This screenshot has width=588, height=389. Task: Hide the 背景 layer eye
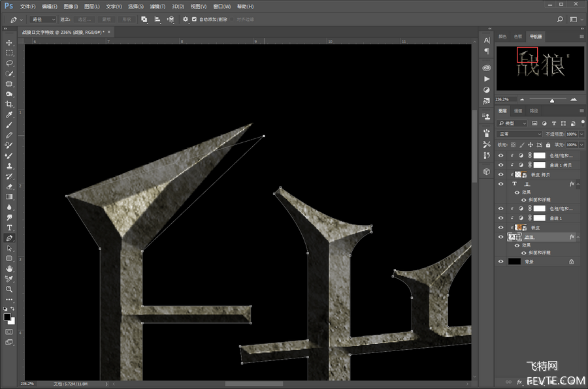501,262
